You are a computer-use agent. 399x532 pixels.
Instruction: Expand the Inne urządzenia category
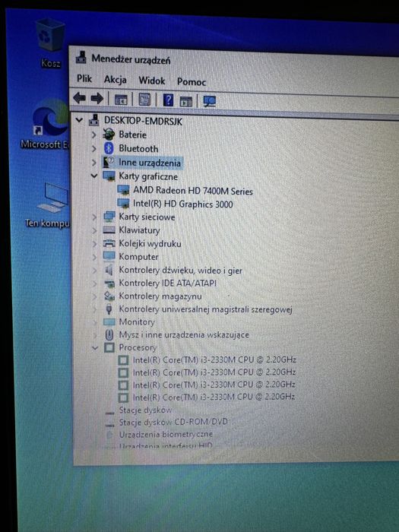click(x=94, y=163)
